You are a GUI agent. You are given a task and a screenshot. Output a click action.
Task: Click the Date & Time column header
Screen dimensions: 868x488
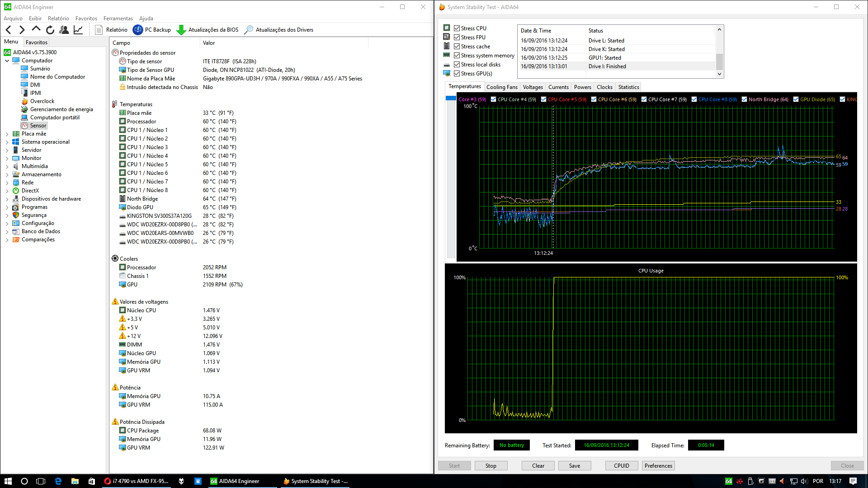click(552, 31)
